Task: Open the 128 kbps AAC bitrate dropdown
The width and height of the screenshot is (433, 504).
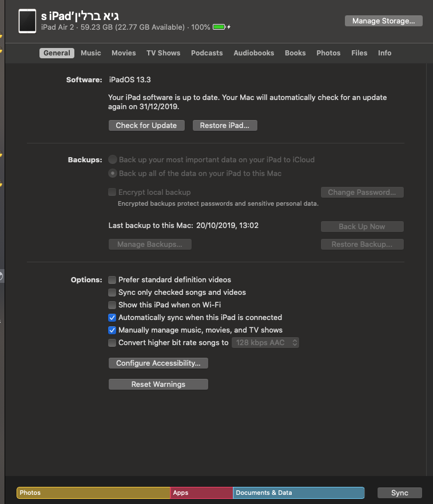Action: pyautogui.click(x=265, y=343)
